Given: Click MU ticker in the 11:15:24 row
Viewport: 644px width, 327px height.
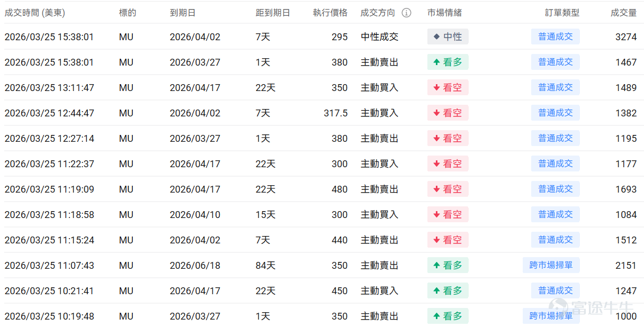Looking at the screenshot, I should coord(126,240).
